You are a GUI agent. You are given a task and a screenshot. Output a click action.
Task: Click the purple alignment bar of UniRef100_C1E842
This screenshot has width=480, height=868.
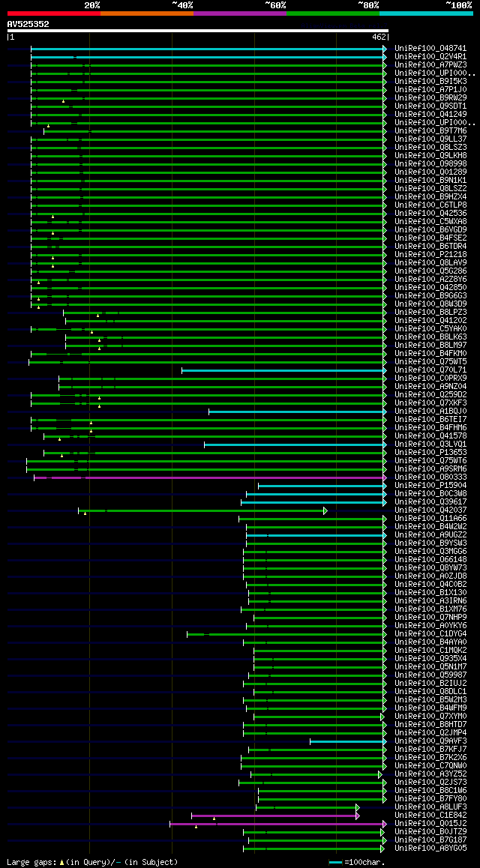[x=275, y=816]
